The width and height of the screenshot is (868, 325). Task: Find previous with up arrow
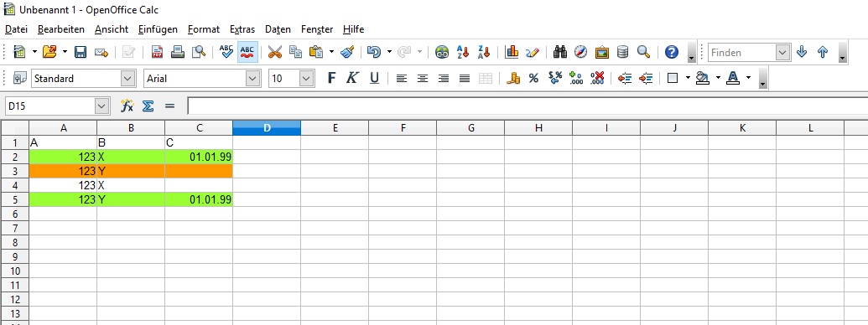[x=823, y=52]
